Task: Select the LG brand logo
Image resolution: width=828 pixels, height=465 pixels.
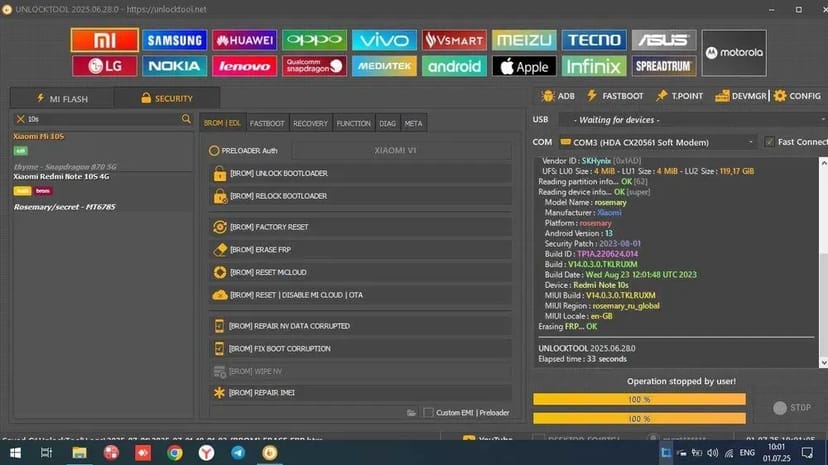Action: click(105, 66)
